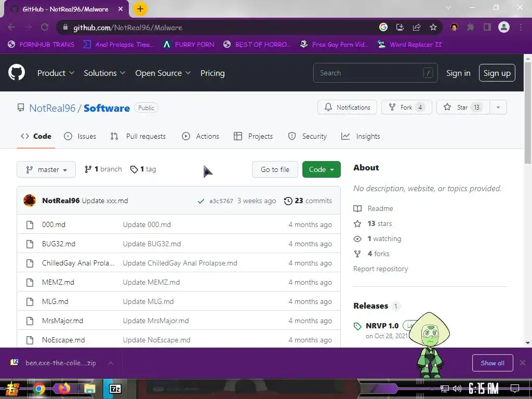This screenshot has width=532, height=399.
Task: Click the Notifications button
Action: 347,107
